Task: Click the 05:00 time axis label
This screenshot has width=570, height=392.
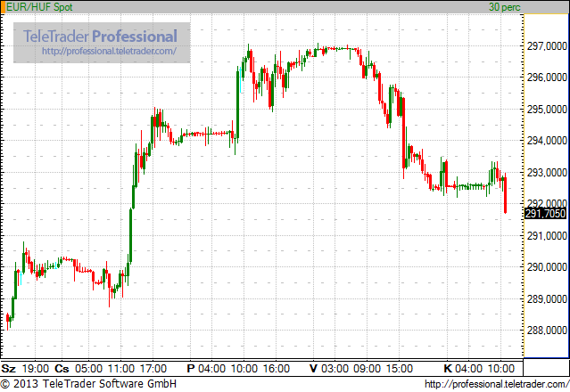Action: 88,369
